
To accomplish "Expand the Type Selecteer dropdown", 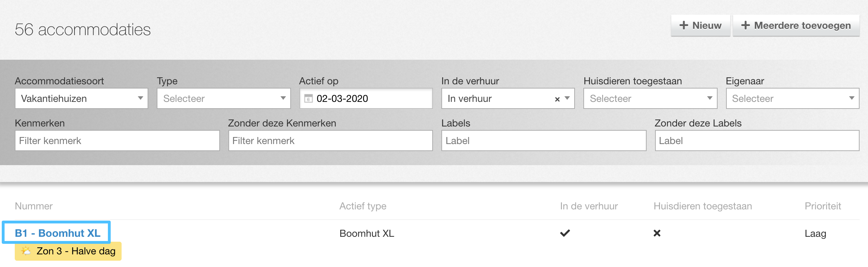I will (224, 98).
